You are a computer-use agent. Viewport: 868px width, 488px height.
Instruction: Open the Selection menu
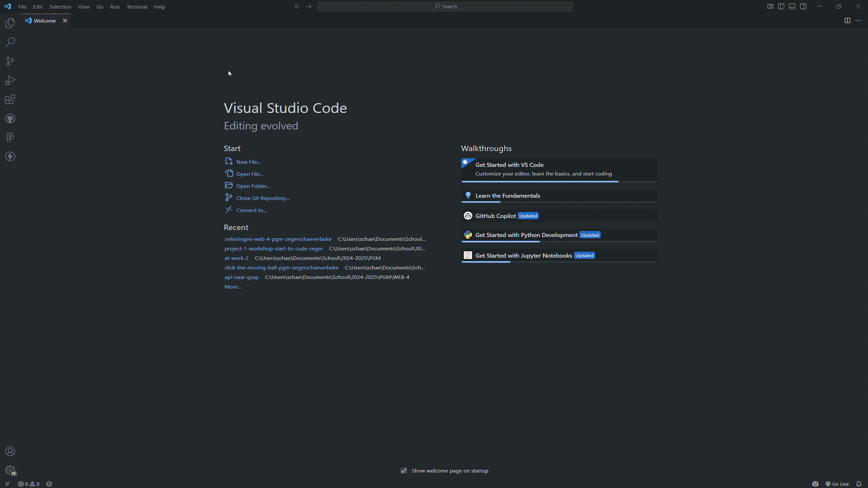pos(60,7)
